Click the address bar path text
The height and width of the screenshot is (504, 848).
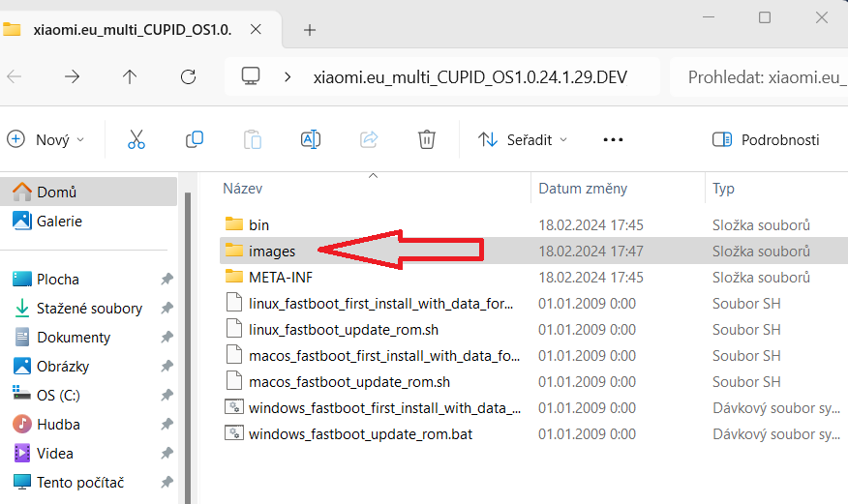tap(469, 77)
